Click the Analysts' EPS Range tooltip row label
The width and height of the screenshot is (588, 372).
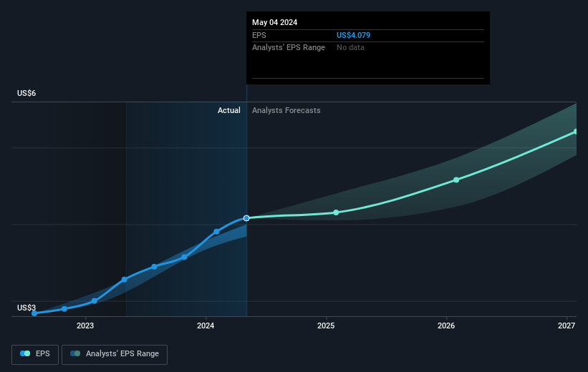pyautogui.click(x=289, y=47)
